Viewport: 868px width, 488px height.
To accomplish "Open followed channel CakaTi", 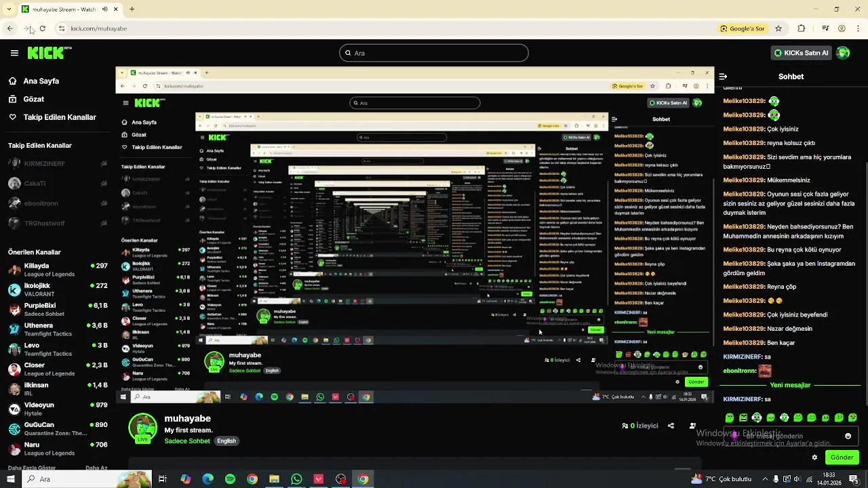I will point(58,184).
